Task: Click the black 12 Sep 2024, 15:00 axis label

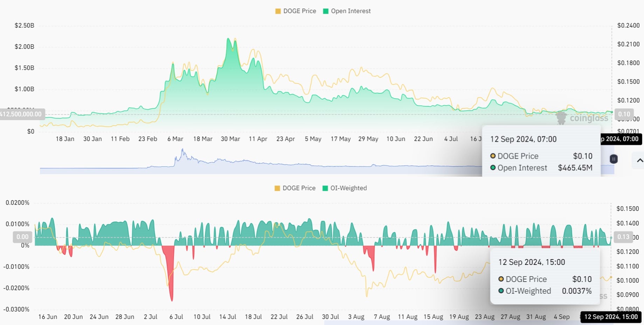Action: pyautogui.click(x=611, y=317)
